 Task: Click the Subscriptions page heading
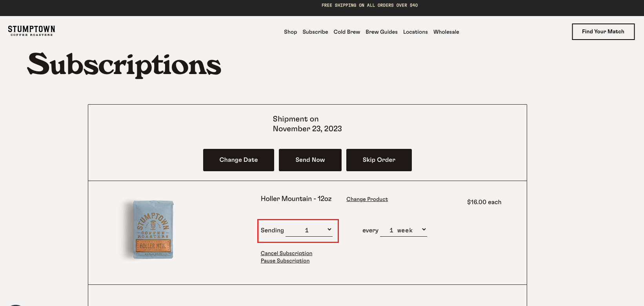124,65
